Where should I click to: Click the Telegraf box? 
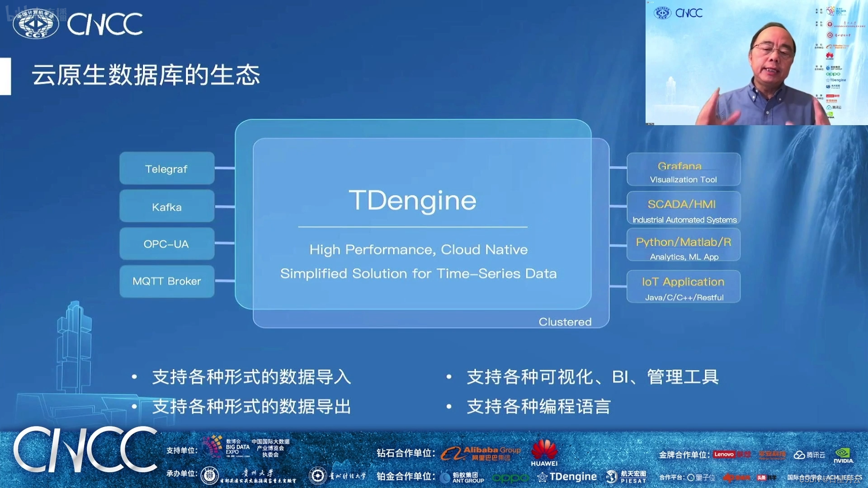pyautogui.click(x=167, y=169)
